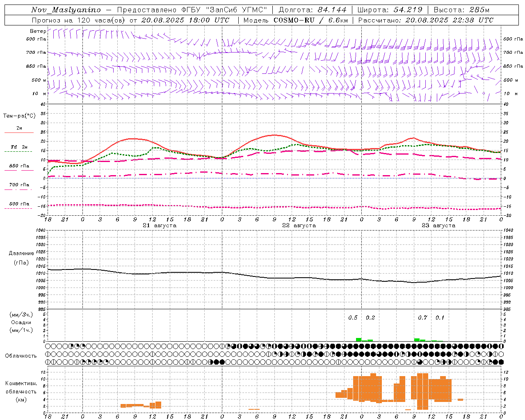Click the '(мм/1ч.)' precipitation unit label

pos(21,330)
